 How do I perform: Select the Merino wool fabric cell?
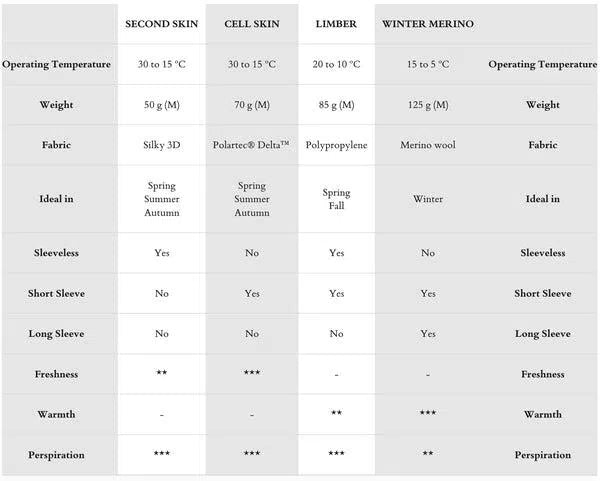[428, 145]
